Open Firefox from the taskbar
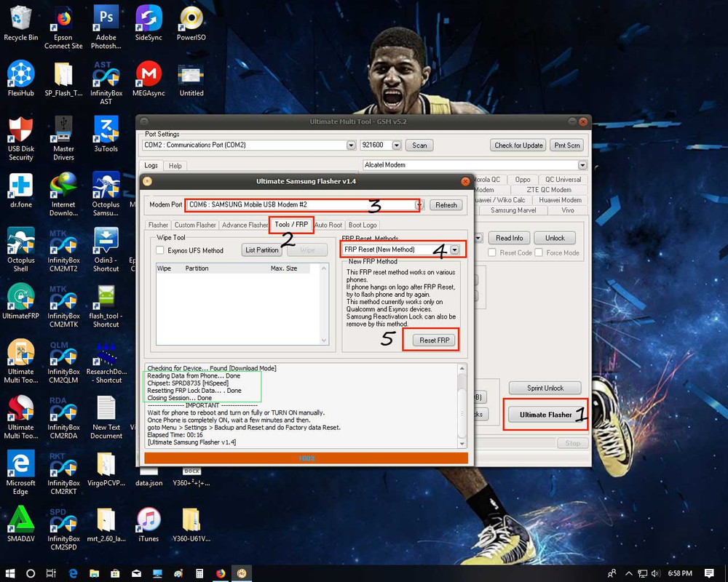The width and height of the screenshot is (728, 582). 221,573
